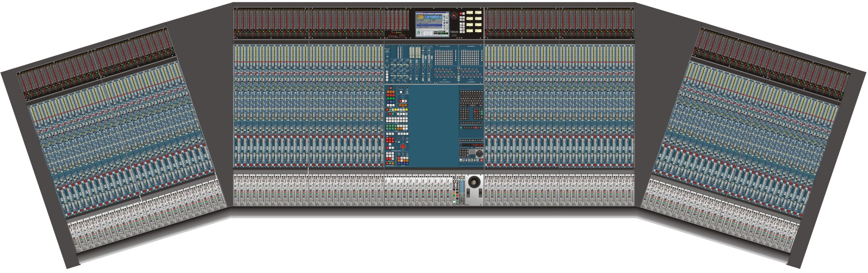Click the large red knob in the monitor panel
The height and width of the screenshot is (273, 868).
(403, 146)
